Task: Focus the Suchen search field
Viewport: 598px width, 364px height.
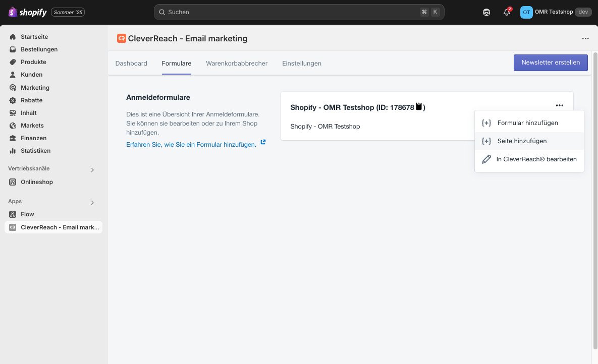Action: coord(299,12)
